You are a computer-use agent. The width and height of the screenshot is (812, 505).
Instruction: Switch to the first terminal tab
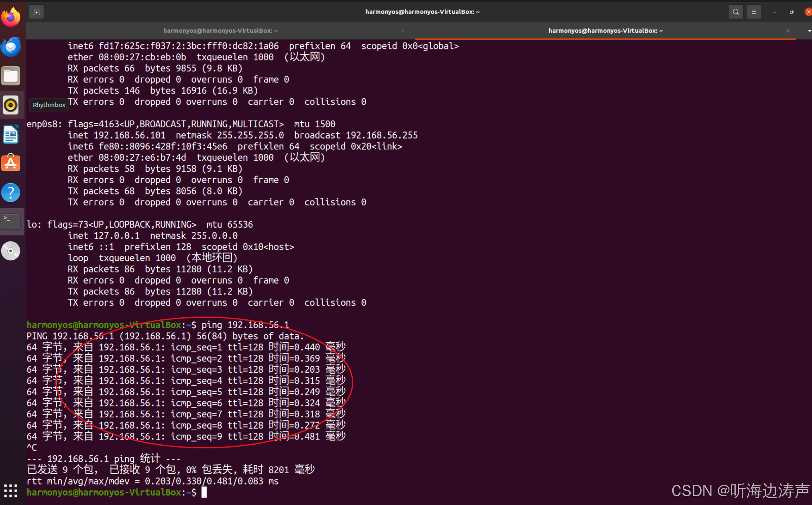tap(220, 31)
